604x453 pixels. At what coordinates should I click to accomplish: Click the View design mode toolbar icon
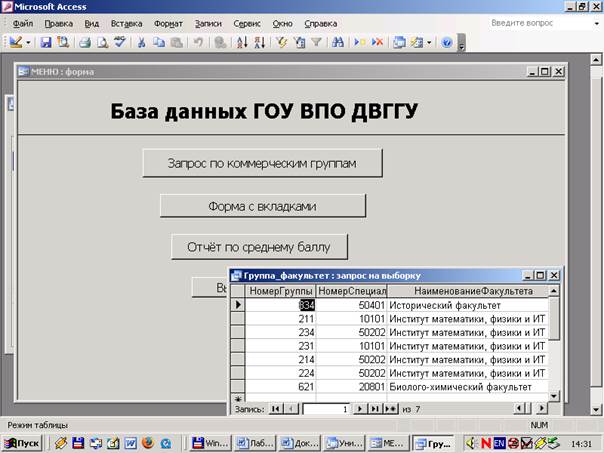[16, 42]
